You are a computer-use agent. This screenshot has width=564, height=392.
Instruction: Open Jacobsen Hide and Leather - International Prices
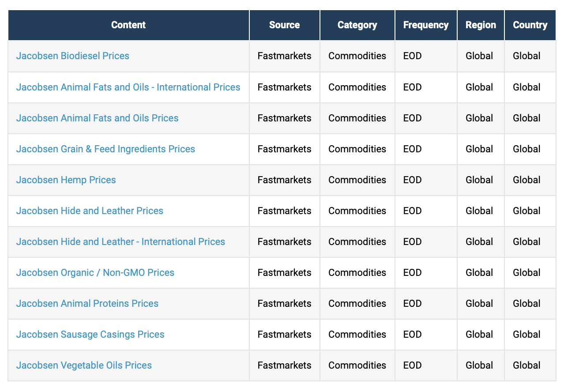pos(120,241)
